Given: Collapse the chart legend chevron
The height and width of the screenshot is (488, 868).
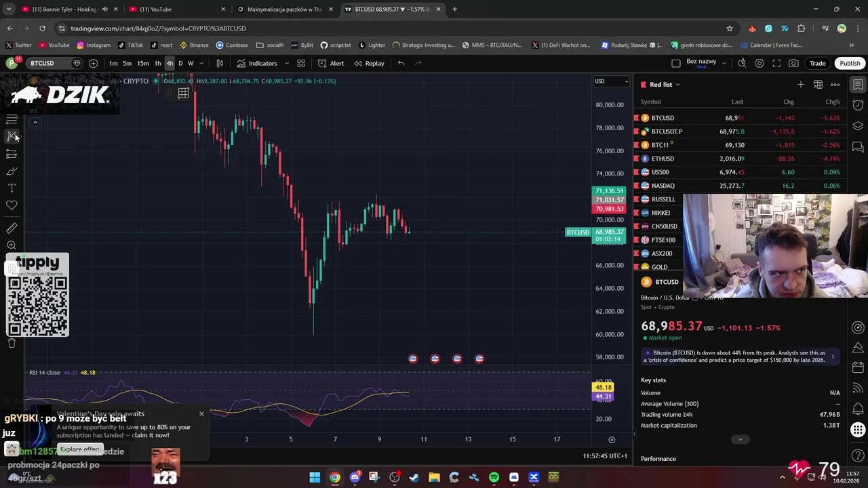Looking at the screenshot, I should coord(35,123).
